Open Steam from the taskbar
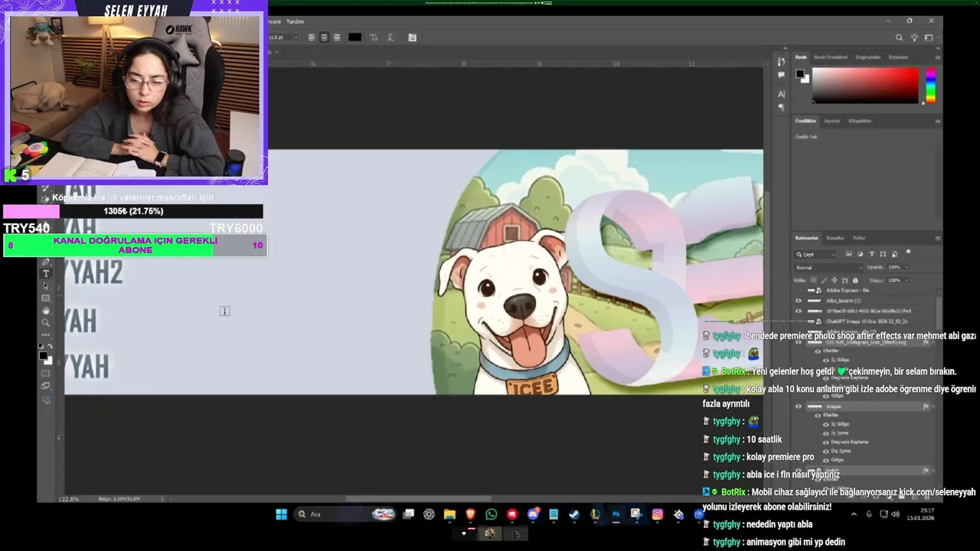 [573, 514]
